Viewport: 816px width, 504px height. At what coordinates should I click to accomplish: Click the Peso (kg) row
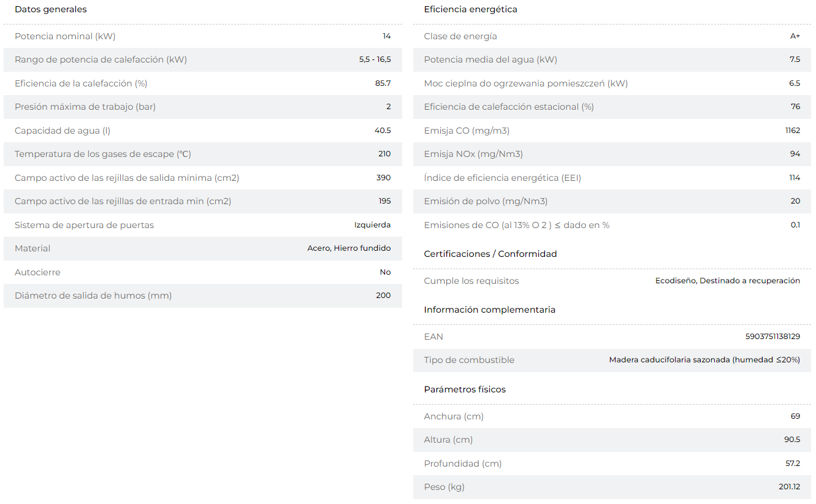tap(612, 487)
